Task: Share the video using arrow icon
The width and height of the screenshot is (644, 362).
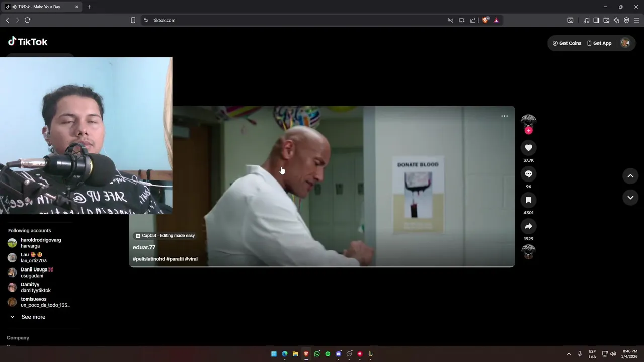Action: pyautogui.click(x=528, y=226)
